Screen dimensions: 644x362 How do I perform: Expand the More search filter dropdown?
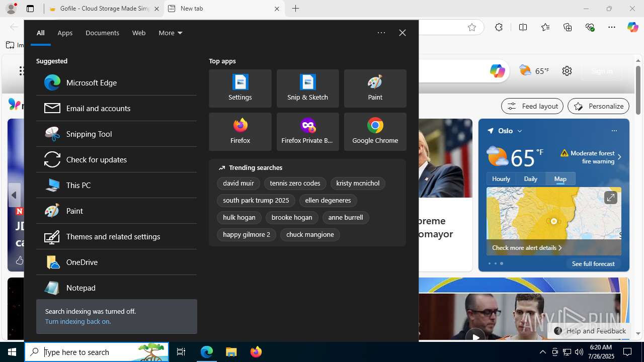click(170, 33)
